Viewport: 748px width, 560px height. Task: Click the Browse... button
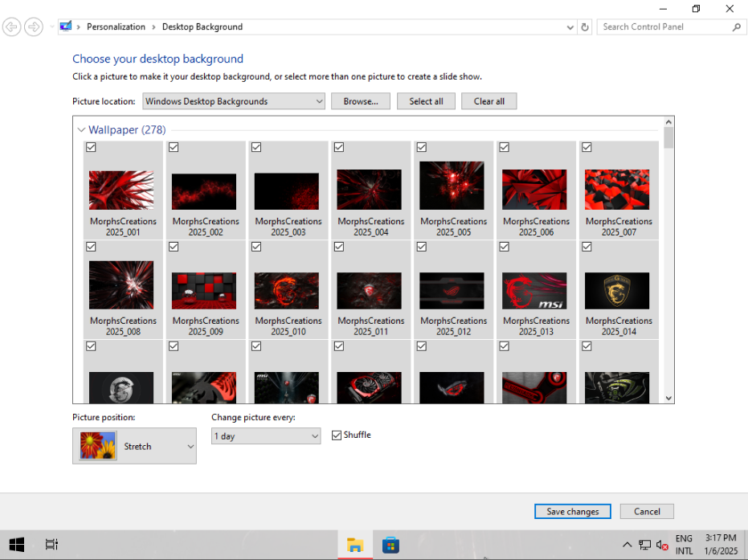[x=361, y=101]
